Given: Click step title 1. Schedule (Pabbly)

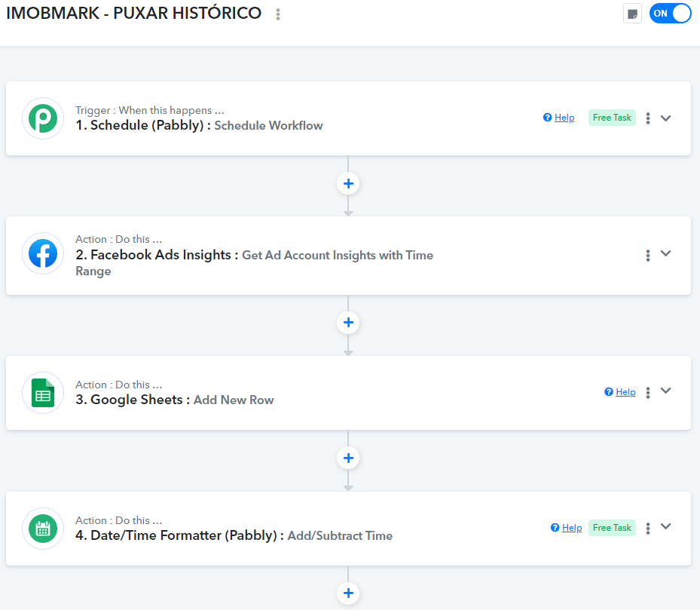Looking at the screenshot, I should 143,125.
